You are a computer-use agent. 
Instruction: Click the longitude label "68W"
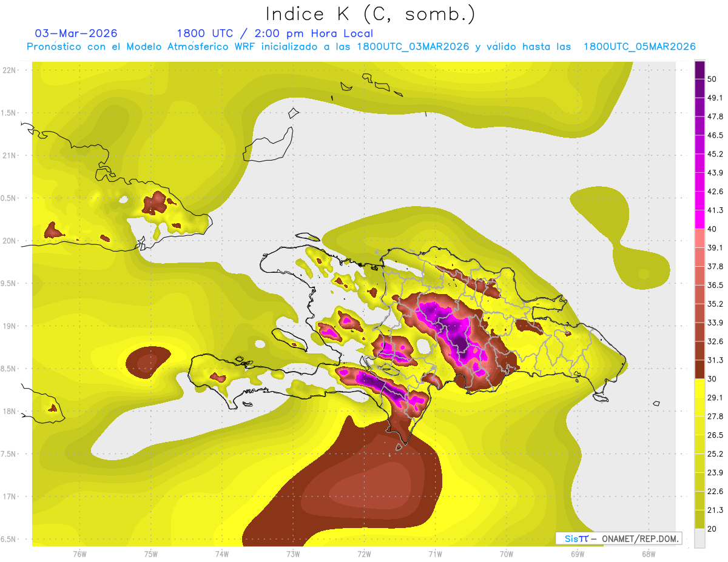(648, 554)
